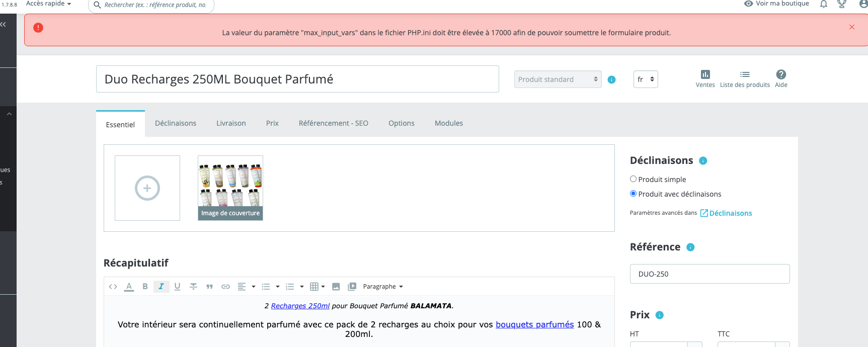Insert a blockquote
This screenshot has width=868, height=347.
[209, 287]
